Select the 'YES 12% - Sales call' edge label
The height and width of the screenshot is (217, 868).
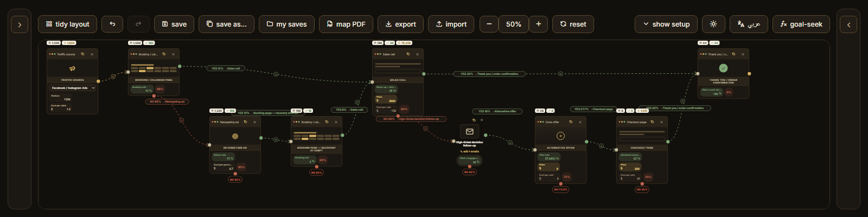(x=226, y=68)
